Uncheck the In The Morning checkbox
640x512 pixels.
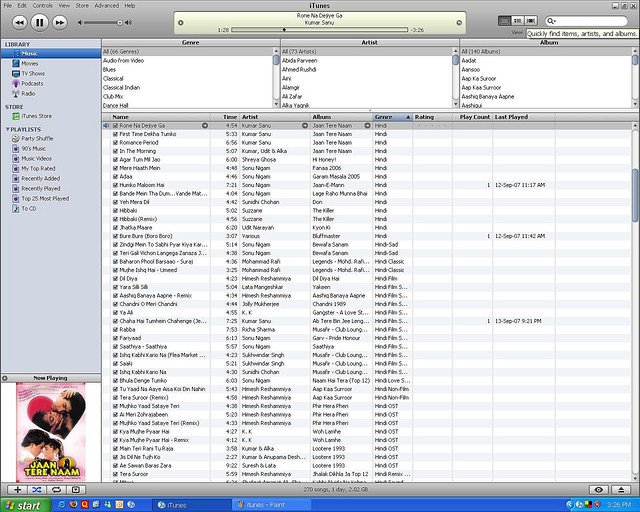116,151
